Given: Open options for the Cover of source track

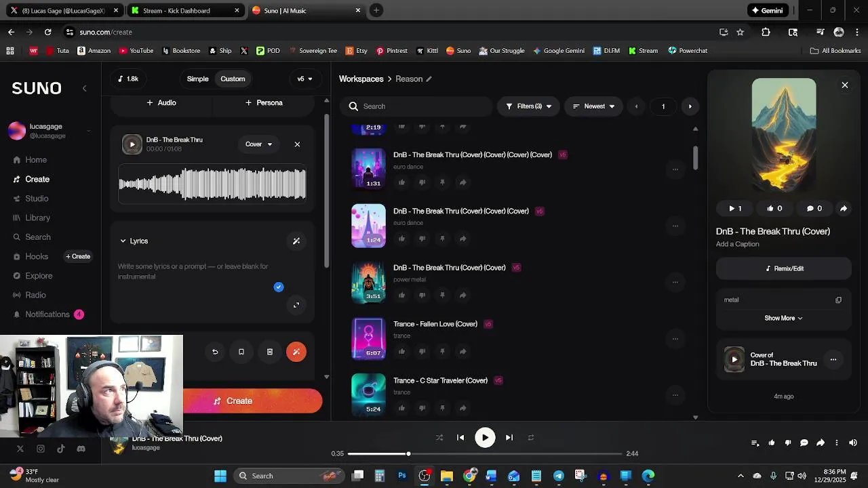Looking at the screenshot, I should tap(833, 360).
